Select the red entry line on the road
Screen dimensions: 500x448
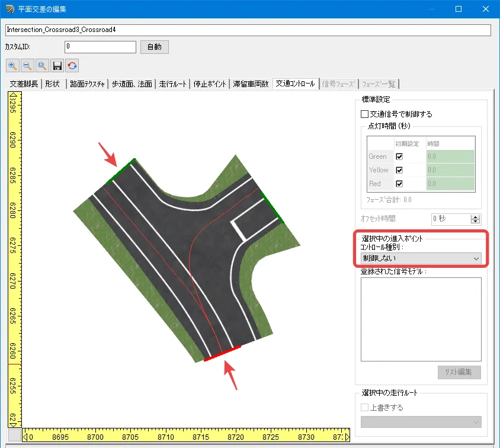pos(222,354)
